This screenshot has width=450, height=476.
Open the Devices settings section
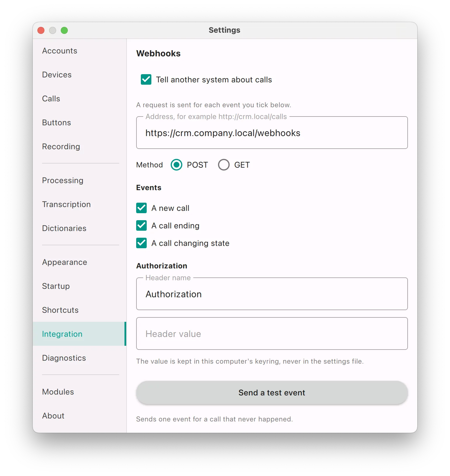coord(79,75)
